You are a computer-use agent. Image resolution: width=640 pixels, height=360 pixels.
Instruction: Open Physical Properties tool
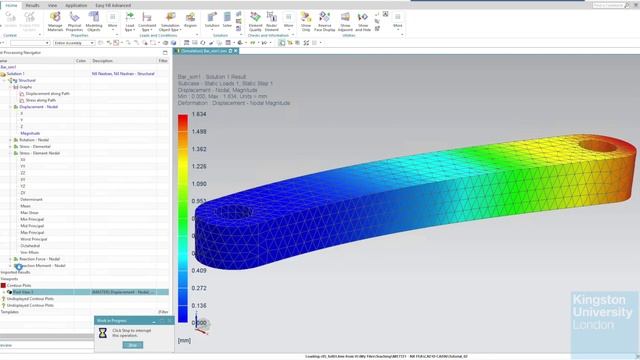pos(74,21)
